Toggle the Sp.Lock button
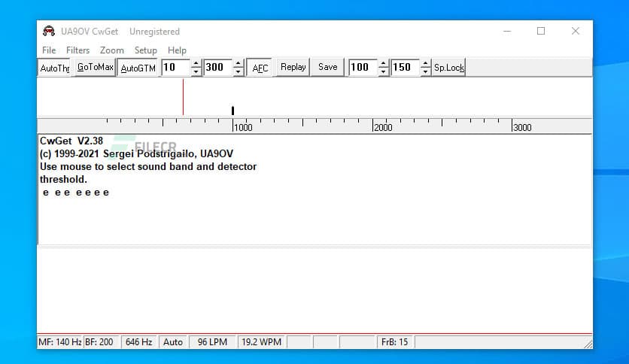The image size is (629, 364). (449, 68)
